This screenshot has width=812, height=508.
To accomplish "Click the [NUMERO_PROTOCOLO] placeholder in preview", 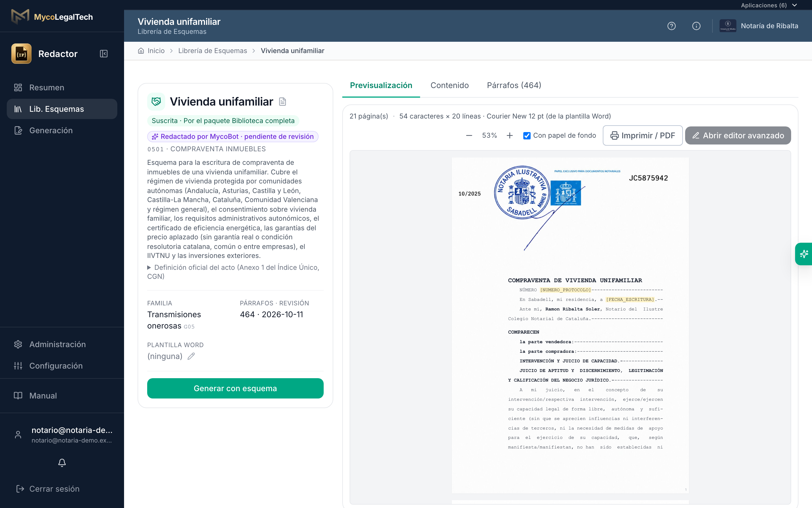I will (565, 290).
